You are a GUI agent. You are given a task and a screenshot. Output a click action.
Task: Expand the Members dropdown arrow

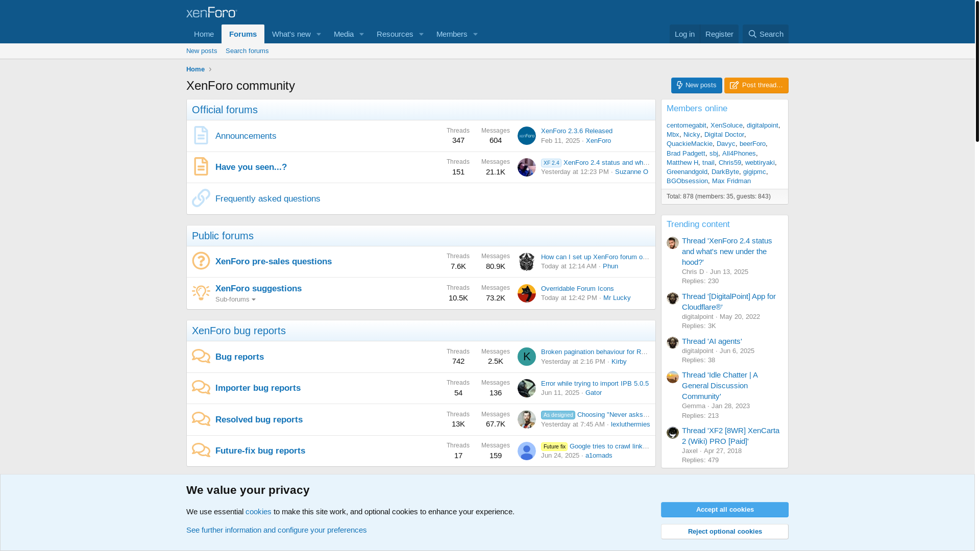point(475,34)
